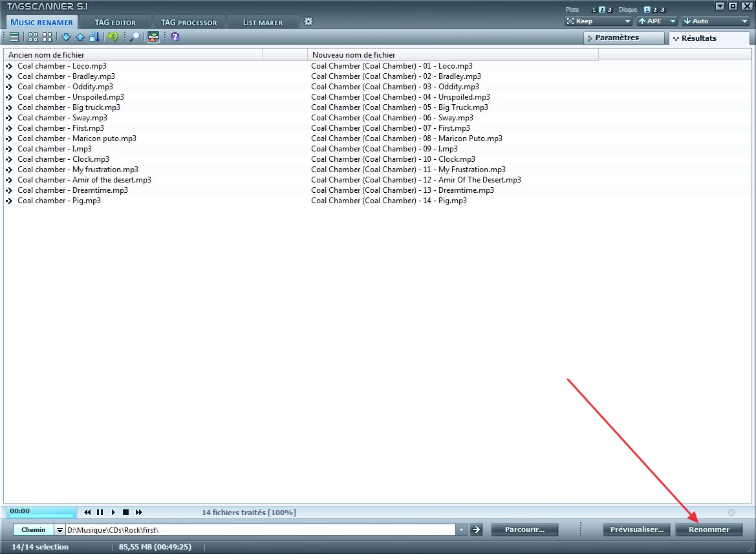The height and width of the screenshot is (554, 756).
Task: Open the magnifier search icon
Action: coord(135,37)
